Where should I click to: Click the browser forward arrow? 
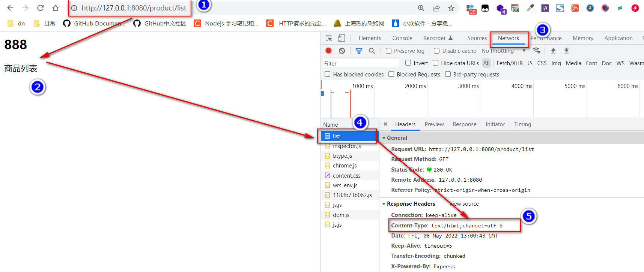click(25, 8)
